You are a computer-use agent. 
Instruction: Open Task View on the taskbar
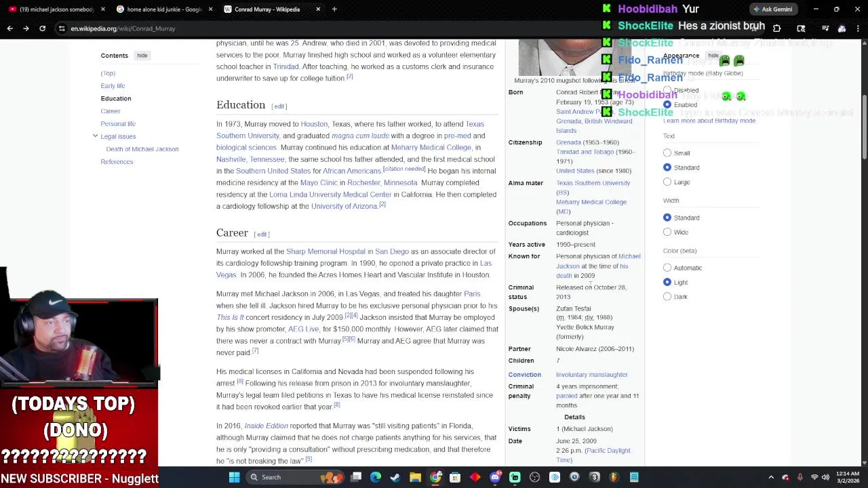pos(356,477)
